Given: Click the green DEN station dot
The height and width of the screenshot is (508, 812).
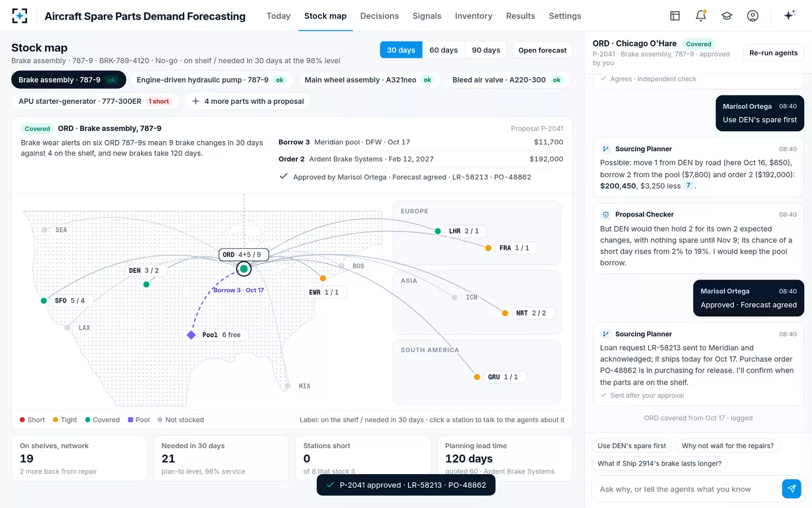Looking at the screenshot, I should pos(147,284).
